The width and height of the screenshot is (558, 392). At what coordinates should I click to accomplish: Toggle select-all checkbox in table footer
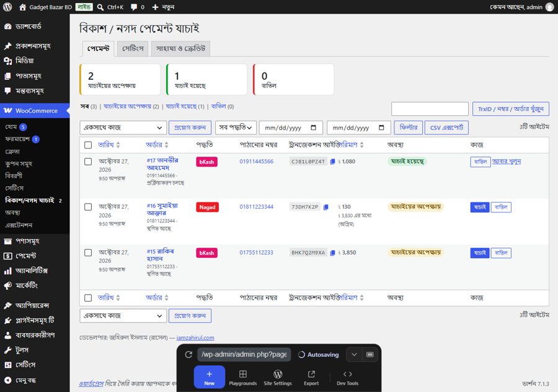click(88, 298)
